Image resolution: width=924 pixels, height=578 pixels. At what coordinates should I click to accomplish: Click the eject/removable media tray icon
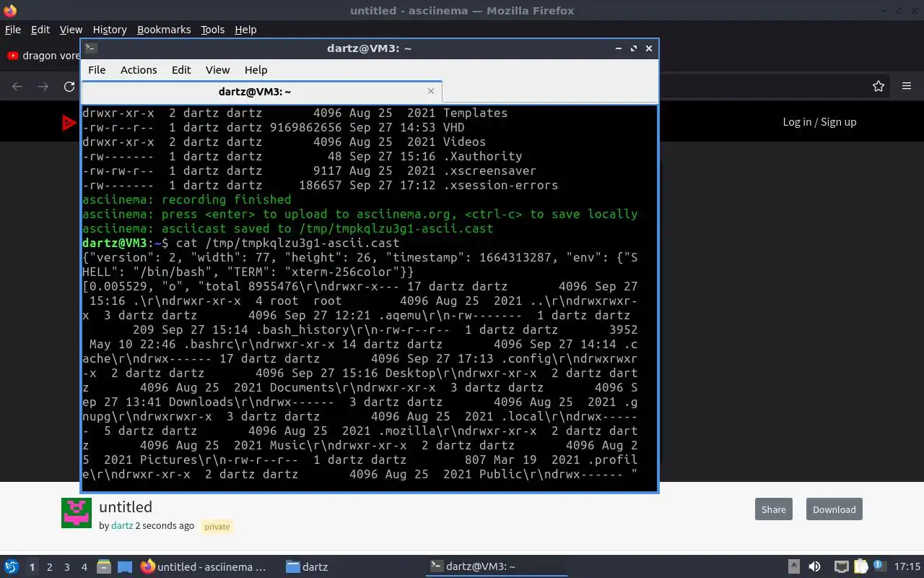pos(793,567)
